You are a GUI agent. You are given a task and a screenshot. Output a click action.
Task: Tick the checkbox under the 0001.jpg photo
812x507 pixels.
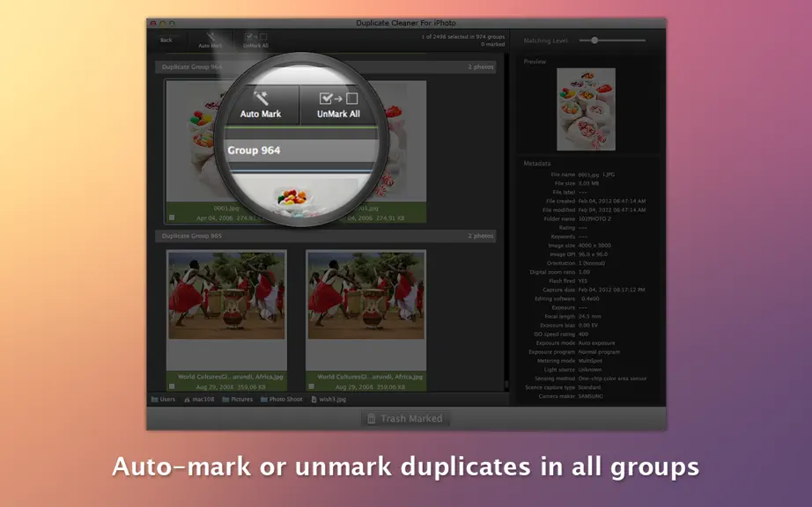point(172,217)
